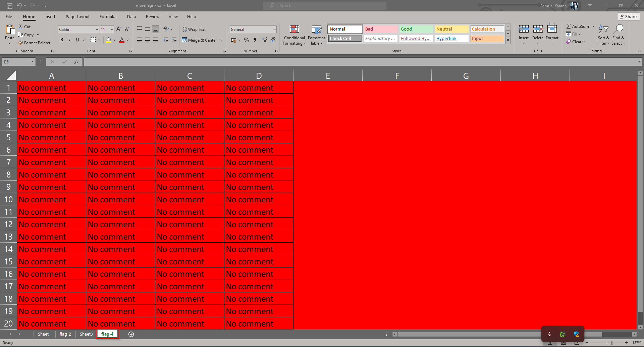The width and height of the screenshot is (644, 347).
Task: Click the Merge & Center icon
Action: coord(184,40)
